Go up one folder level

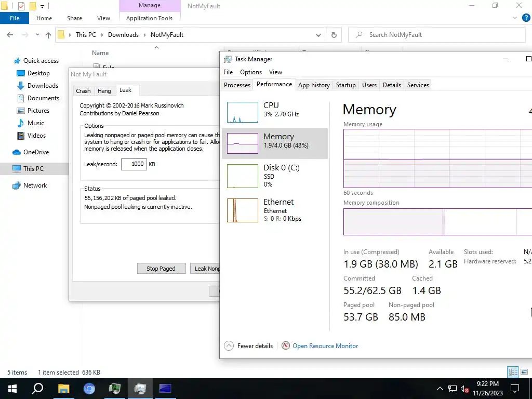(x=48, y=35)
